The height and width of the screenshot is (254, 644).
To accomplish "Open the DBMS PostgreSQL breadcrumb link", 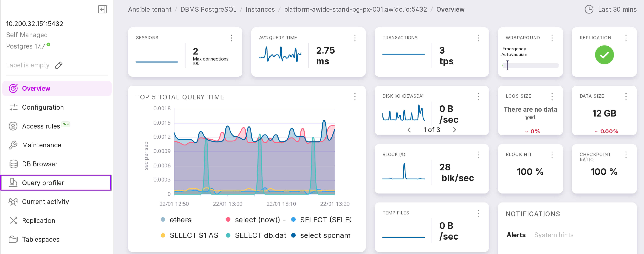I will (x=208, y=9).
